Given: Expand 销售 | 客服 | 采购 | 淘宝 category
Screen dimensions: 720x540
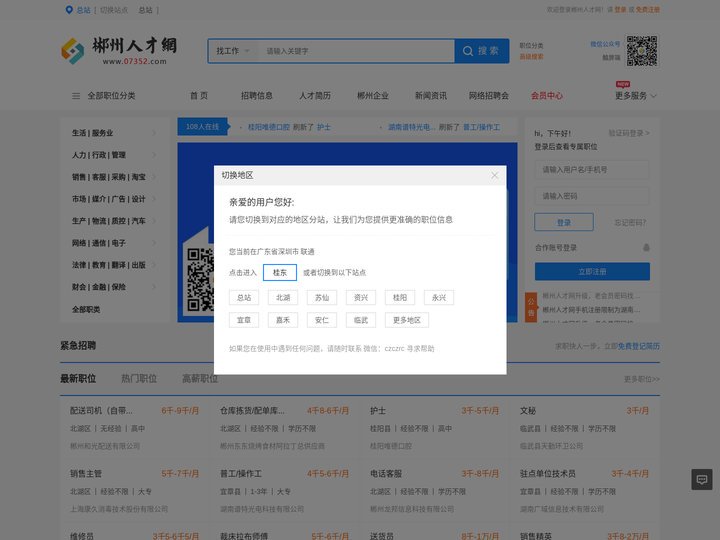Looking at the screenshot, I should tap(114, 177).
